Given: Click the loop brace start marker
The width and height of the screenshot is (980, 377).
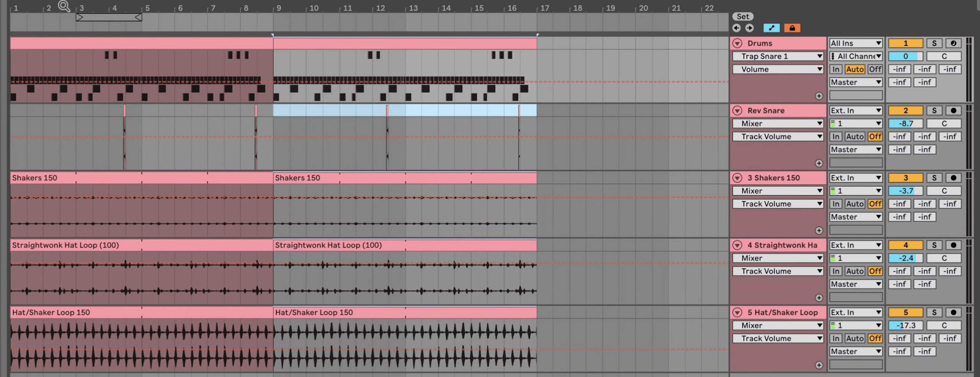Looking at the screenshot, I should pyautogui.click(x=80, y=17).
